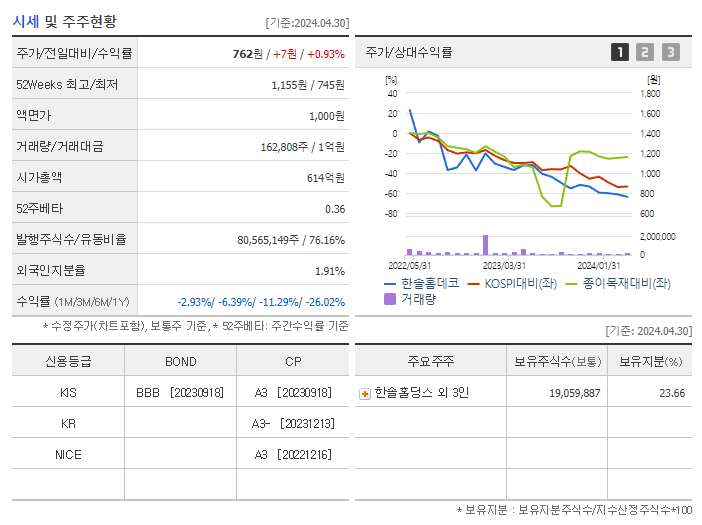Viewport: 702px width, 525px height.
Task: Click the 시가총액 row label
Action: click(x=39, y=178)
